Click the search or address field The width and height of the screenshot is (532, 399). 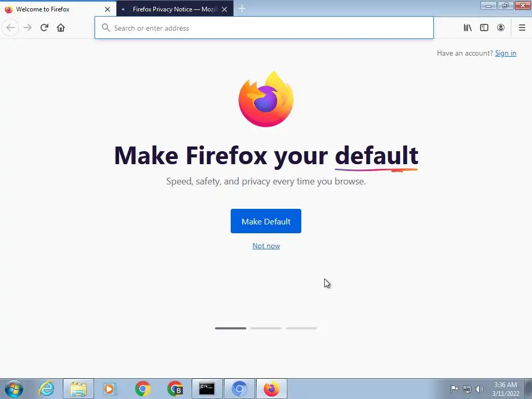[x=264, y=28]
